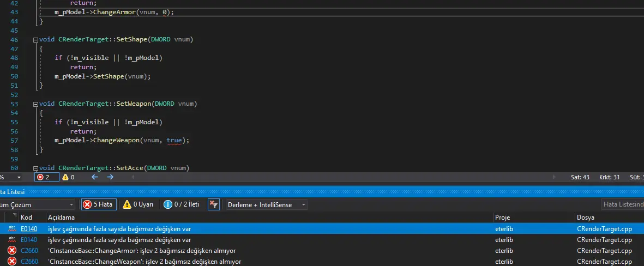Sort errors by the Açıklama column header
Screen dimensions: 644x266
(x=267, y=217)
